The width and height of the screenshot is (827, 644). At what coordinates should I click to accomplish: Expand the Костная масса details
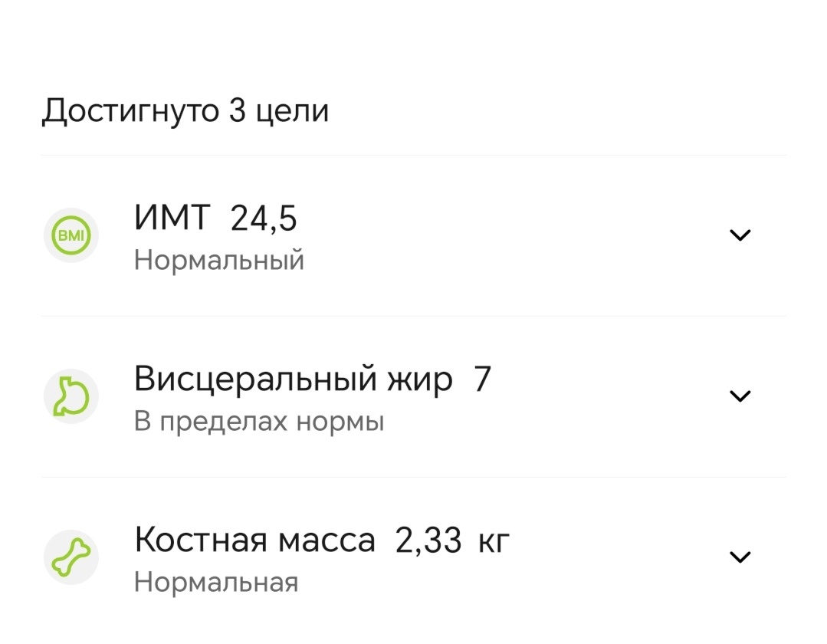(x=740, y=557)
